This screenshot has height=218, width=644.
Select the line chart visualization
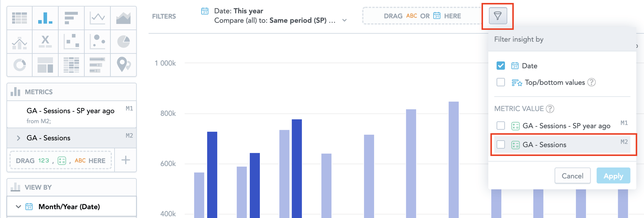[97, 18]
